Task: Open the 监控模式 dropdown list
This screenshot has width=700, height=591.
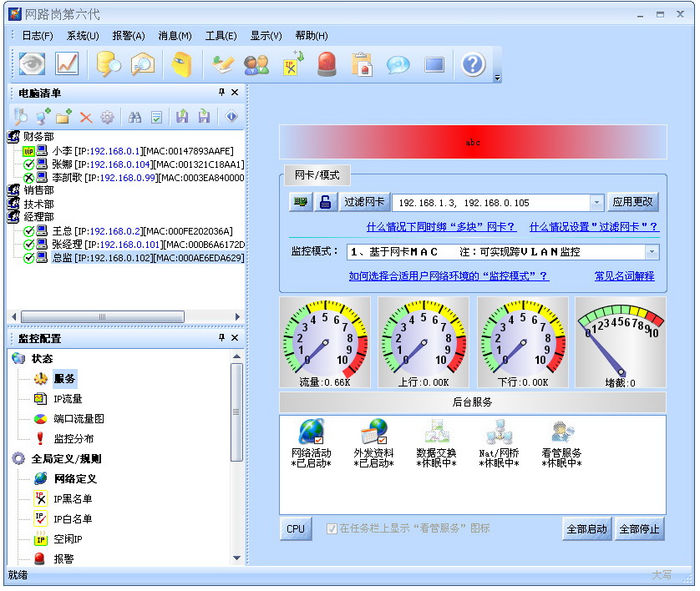Action: pyautogui.click(x=650, y=250)
